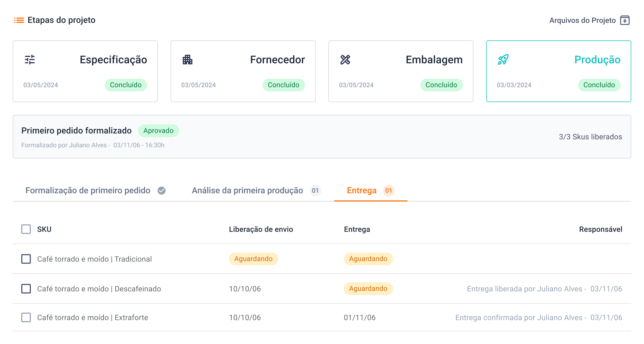The width and height of the screenshot is (644, 344).
Task: Click the building icon on Fornecedor card
Action: (188, 60)
